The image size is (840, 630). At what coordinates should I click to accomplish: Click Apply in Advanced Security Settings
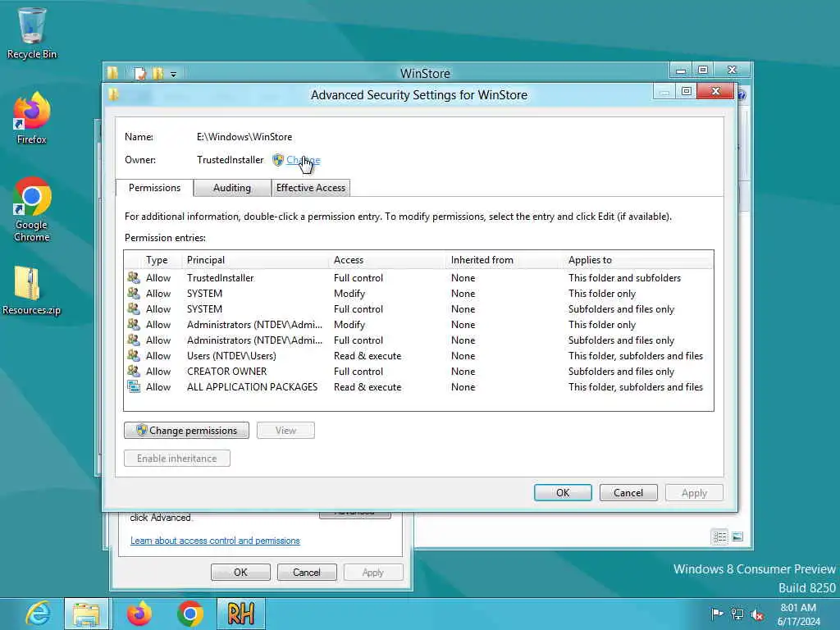coord(694,492)
